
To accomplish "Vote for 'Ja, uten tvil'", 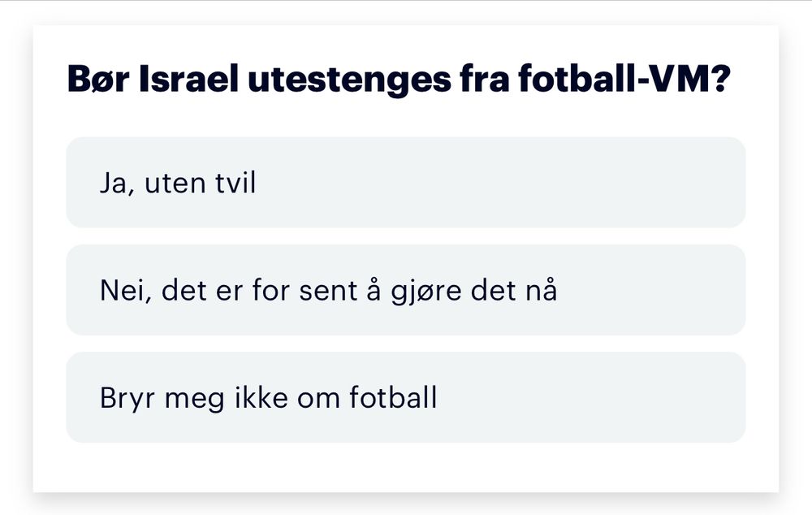I will [405, 183].
